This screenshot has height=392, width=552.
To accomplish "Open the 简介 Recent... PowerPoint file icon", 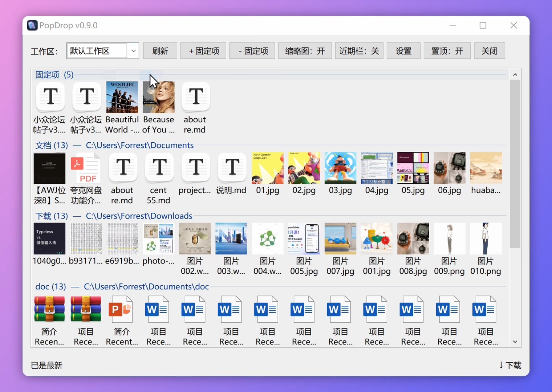I will pyautogui.click(x=121, y=310).
